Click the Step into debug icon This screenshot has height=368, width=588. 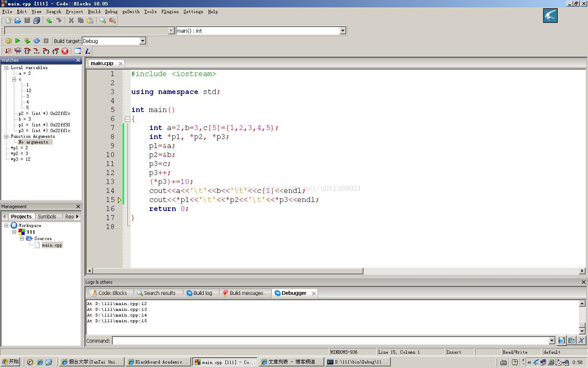tap(46, 51)
